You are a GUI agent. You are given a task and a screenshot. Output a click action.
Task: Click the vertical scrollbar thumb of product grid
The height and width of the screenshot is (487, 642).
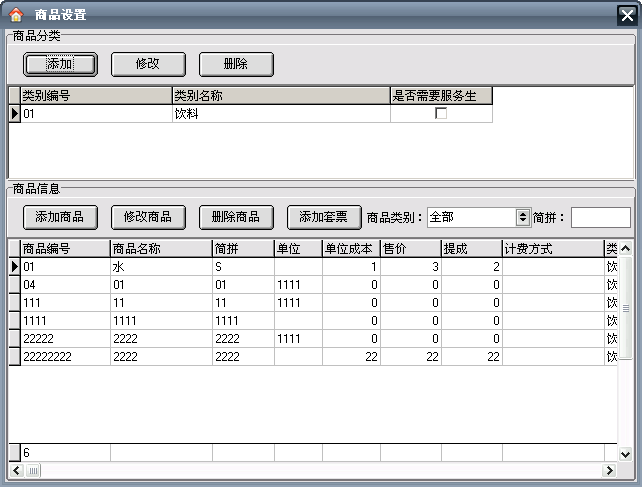coord(626,308)
